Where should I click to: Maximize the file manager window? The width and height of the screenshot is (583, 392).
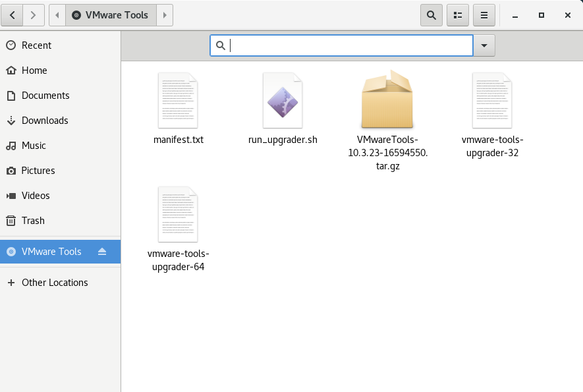click(541, 15)
